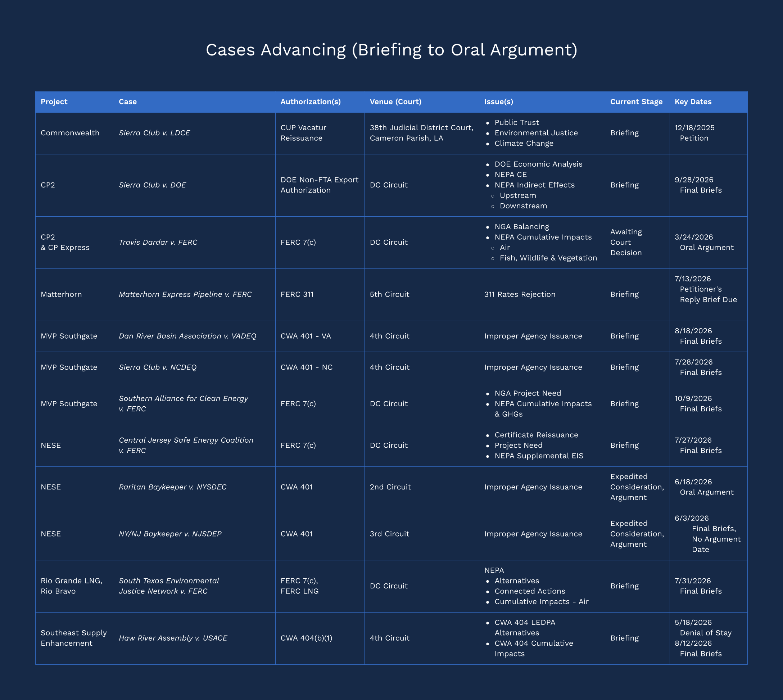
Task: Click '7/28/2026 Final Briefs' key date
Action: point(698,367)
